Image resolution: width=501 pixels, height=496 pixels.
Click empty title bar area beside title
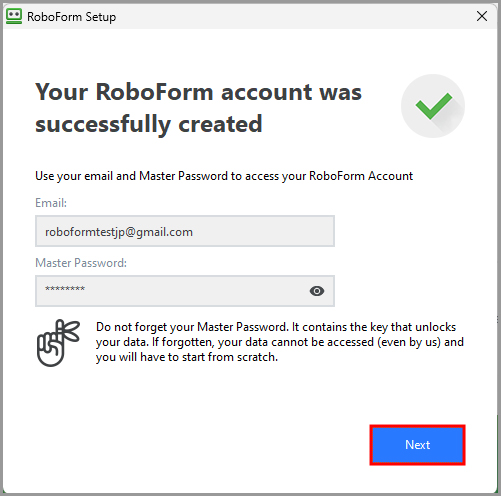coord(293,16)
